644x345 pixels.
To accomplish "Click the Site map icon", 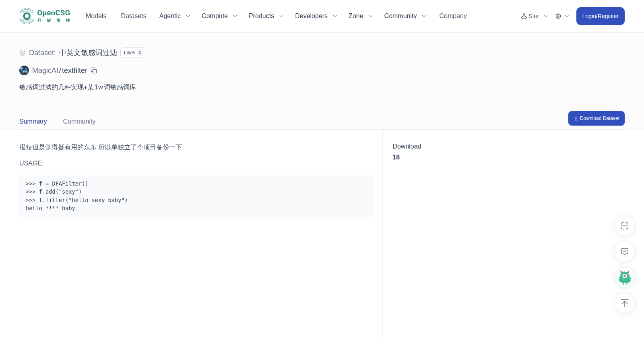I will 524,16.
